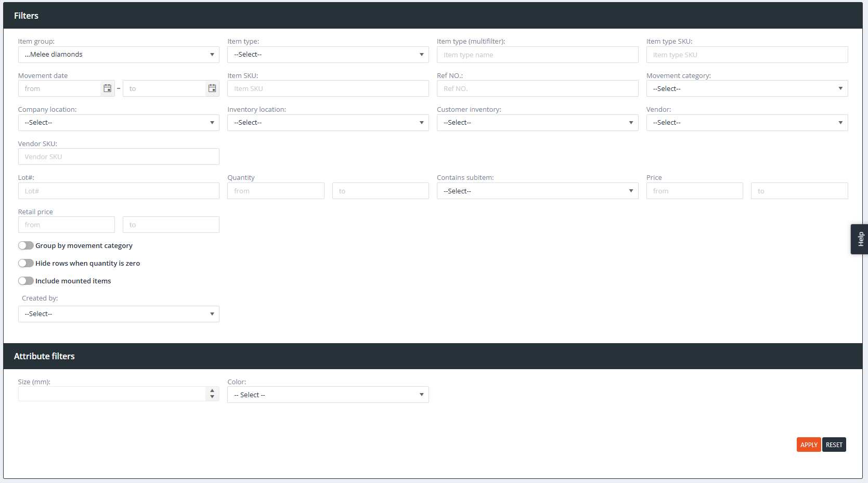Image resolution: width=868 pixels, height=483 pixels.
Task: Turn on Include mounted items switch
Action: tap(26, 281)
